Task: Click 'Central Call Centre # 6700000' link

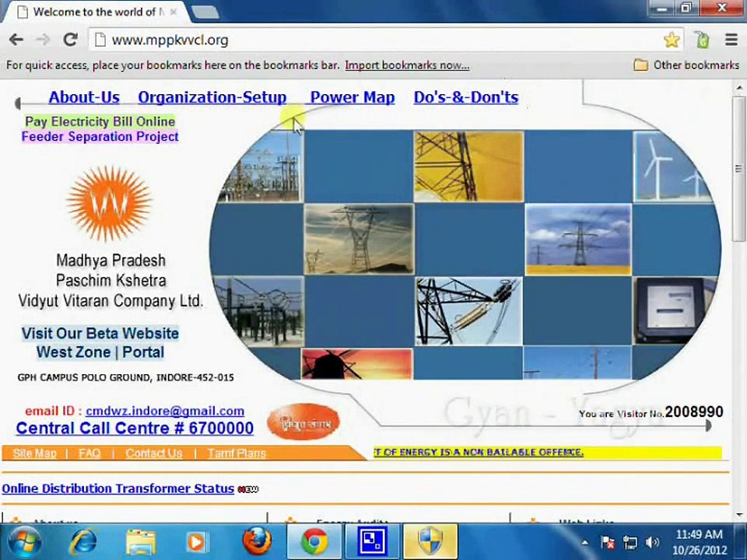Action: [x=135, y=428]
